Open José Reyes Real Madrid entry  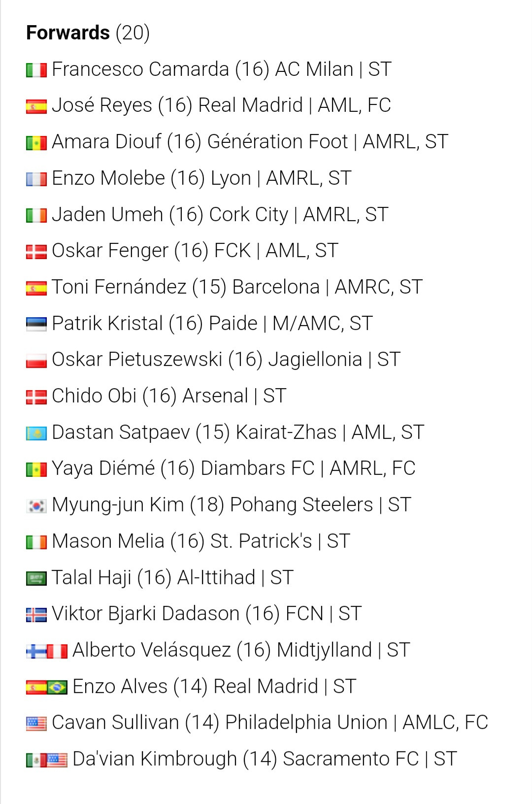pos(209,105)
